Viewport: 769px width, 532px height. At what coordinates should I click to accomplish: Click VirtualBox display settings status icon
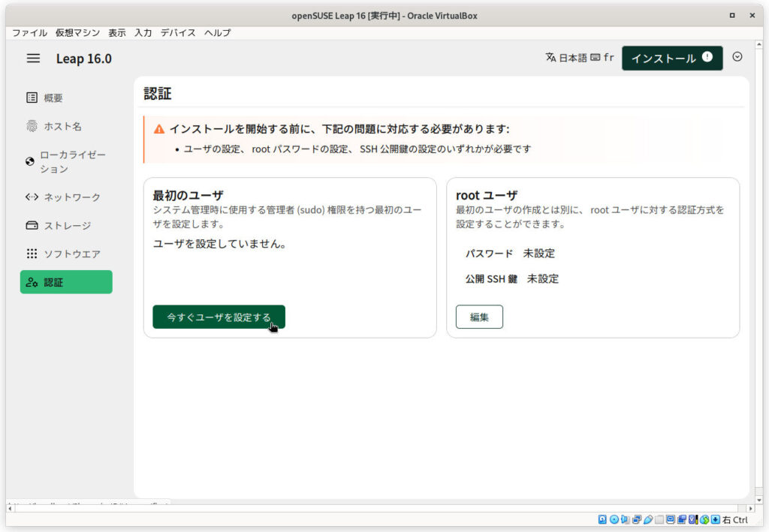[x=671, y=519]
